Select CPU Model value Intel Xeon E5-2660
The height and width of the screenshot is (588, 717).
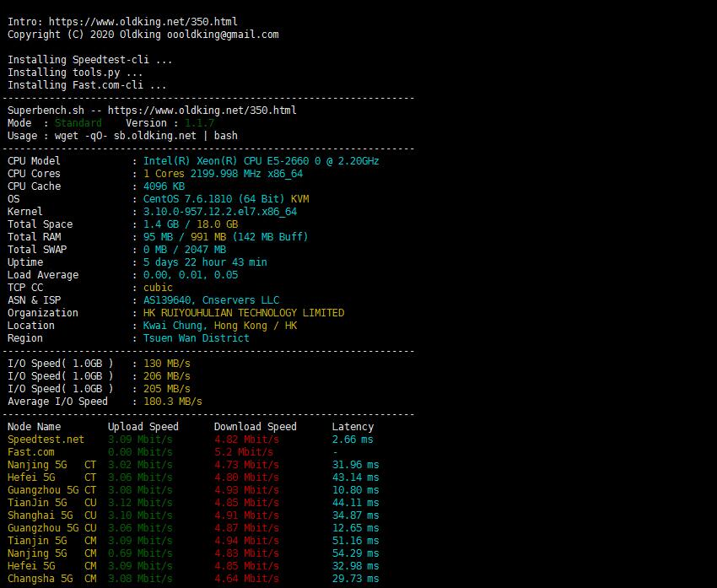(x=261, y=161)
